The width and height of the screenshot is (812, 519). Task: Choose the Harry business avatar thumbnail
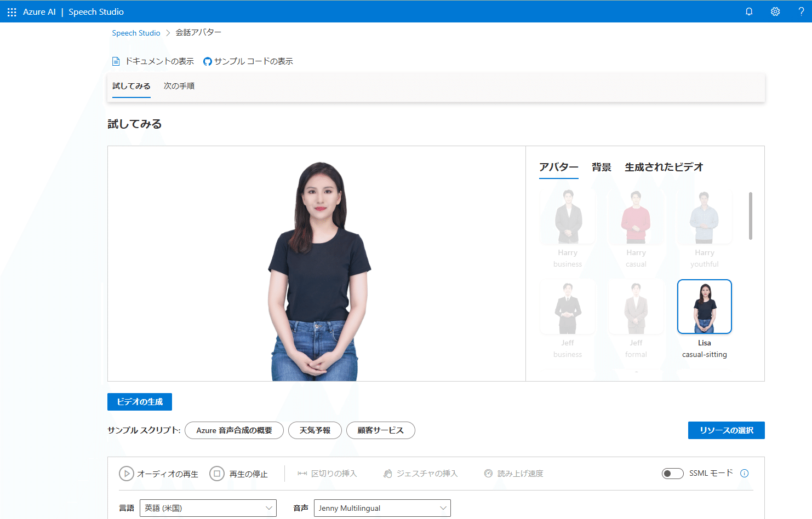pos(568,217)
